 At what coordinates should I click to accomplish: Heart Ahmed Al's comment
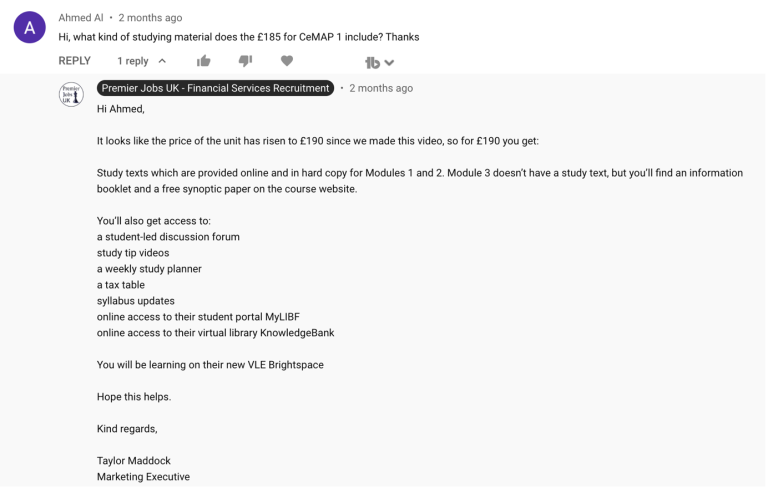pyautogui.click(x=287, y=61)
